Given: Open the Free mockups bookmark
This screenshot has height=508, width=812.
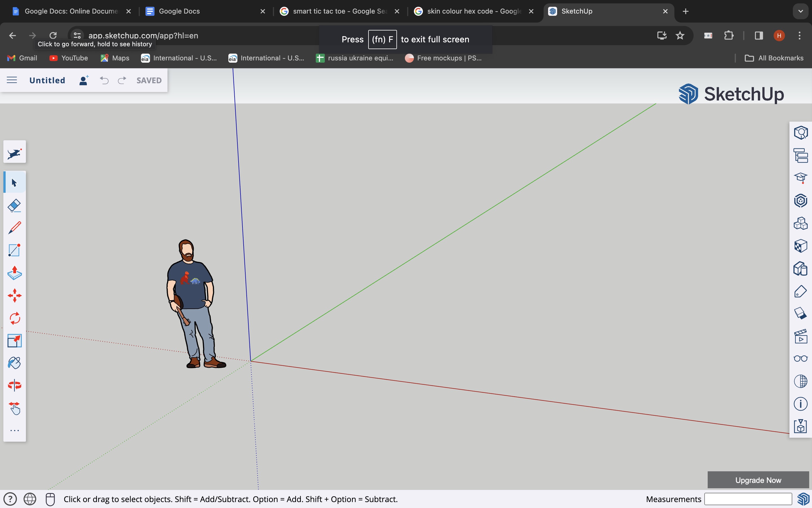Looking at the screenshot, I should click(x=443, y=58).
